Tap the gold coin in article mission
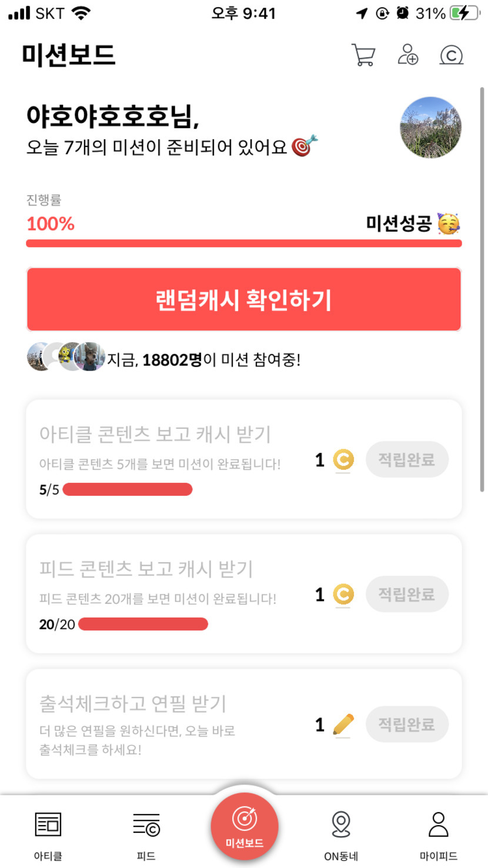Screen dimensions: 488x868 (343, 460)
